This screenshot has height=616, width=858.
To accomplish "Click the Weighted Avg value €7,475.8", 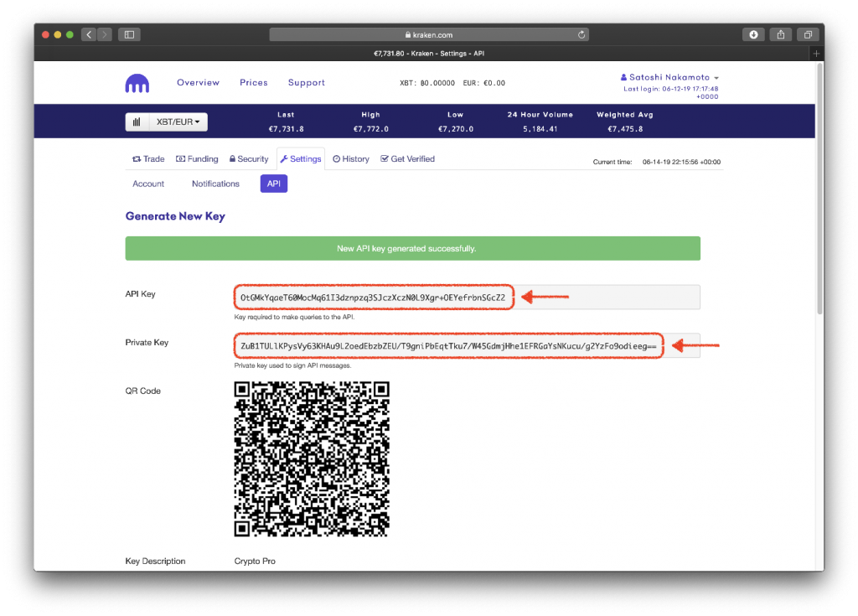I will (x=625, y=129).
